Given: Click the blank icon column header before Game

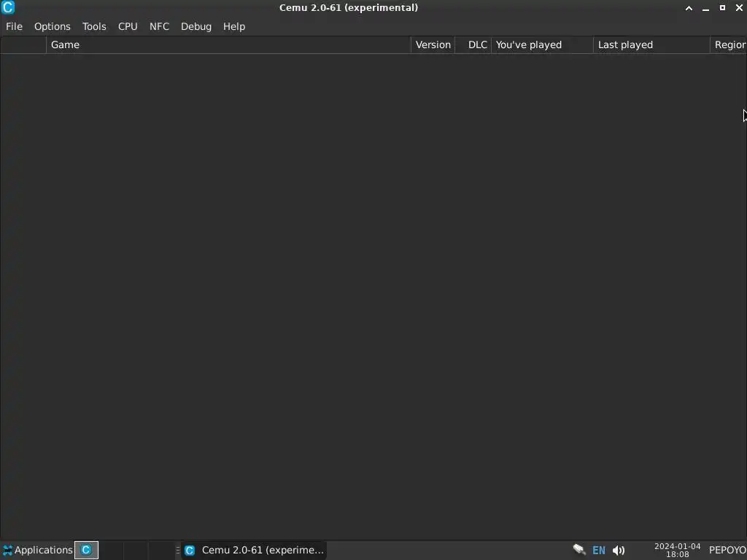Looking at the screenshot, I should point(23,44).
